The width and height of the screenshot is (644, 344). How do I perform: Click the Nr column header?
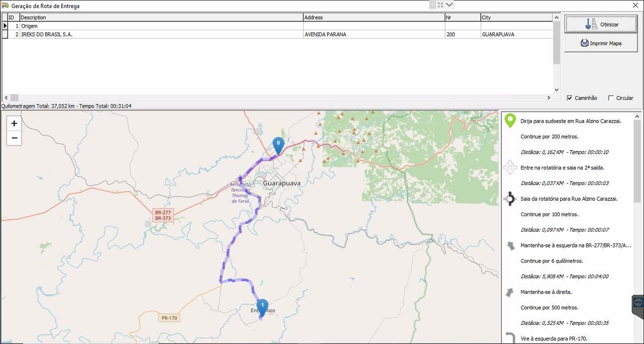(x=463, y=17)
